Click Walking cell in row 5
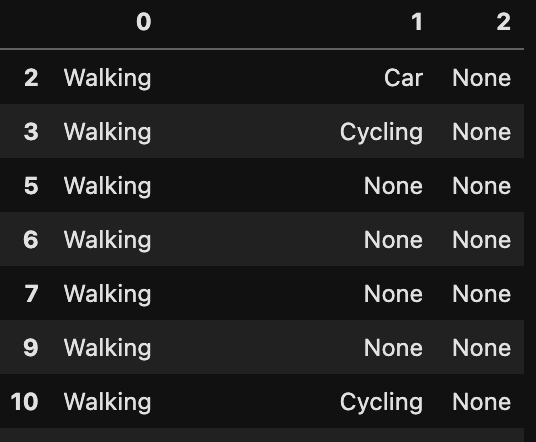This screenshot has width=536, height=442. pos(107,187)
